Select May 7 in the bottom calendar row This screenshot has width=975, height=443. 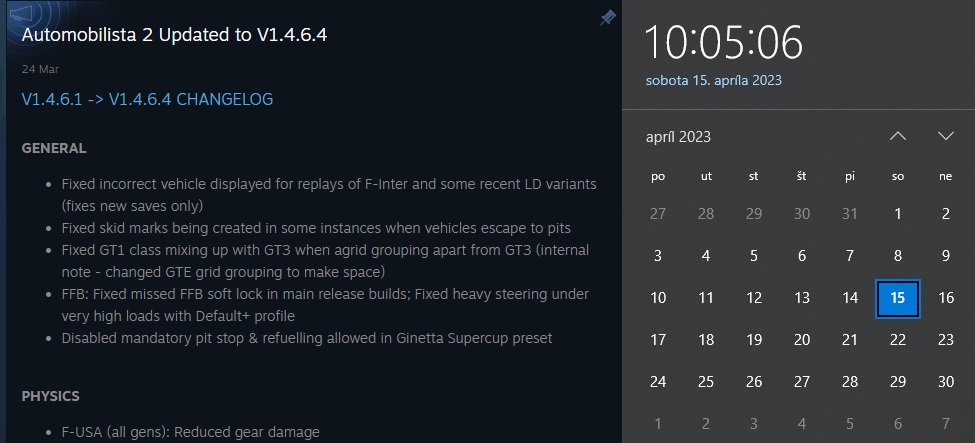(946, 424)
